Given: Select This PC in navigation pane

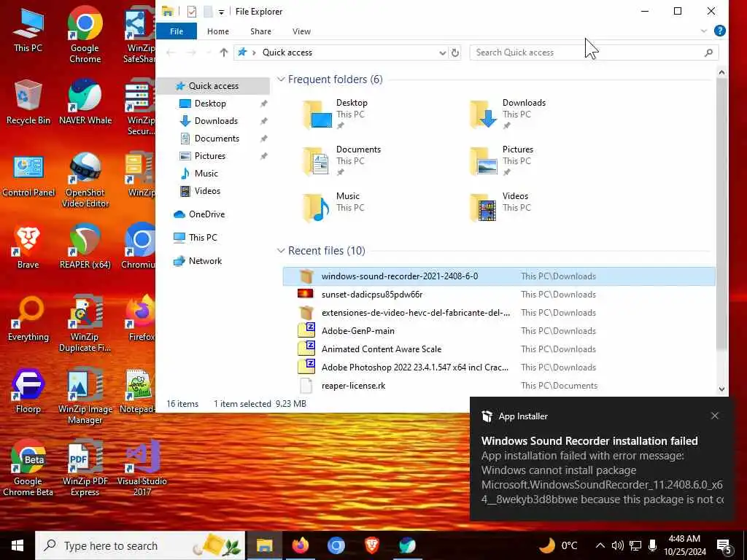Looking at the screenshot, I should (x=203, y=238).
